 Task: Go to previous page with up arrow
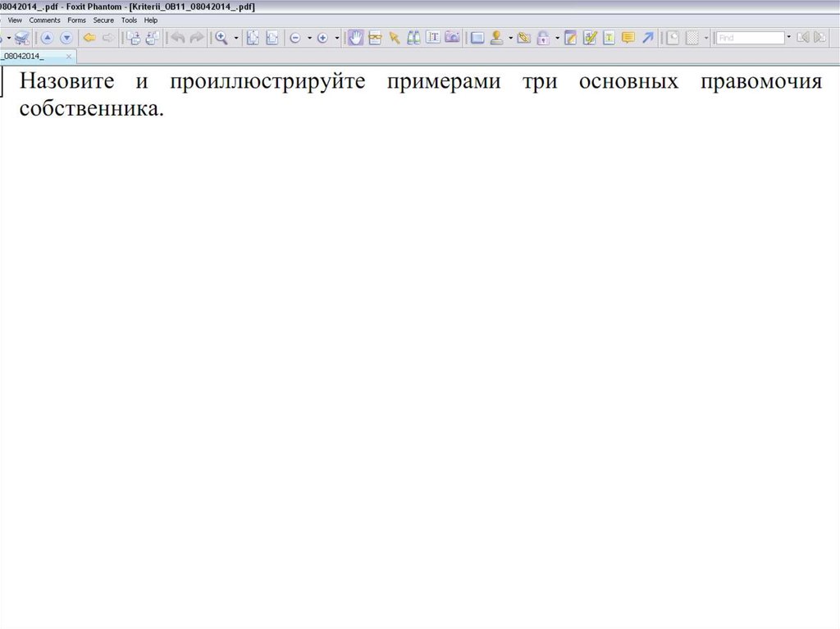47,38
